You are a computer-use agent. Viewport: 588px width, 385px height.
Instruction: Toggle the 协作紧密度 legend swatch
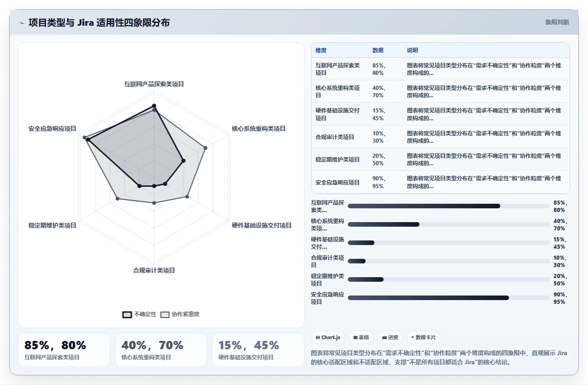click(x=165, y=314)
